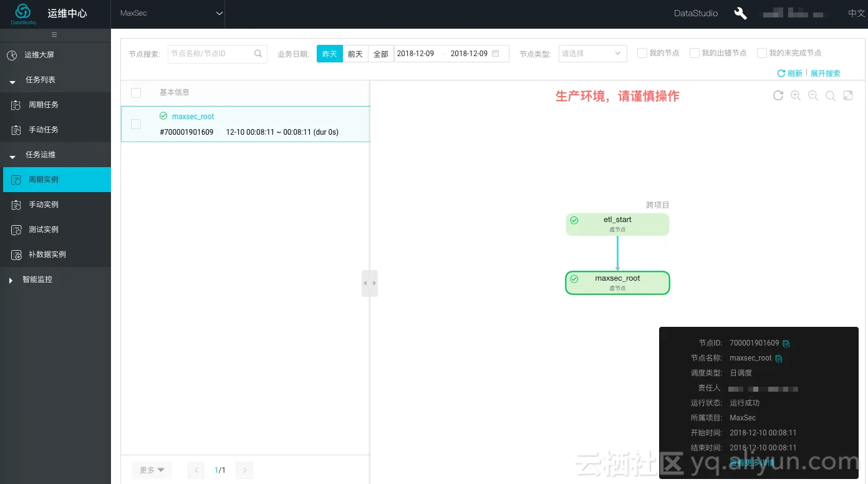Copy the node name maxsec_root
This screenshot has height=484, width=868.
(779, 359)
